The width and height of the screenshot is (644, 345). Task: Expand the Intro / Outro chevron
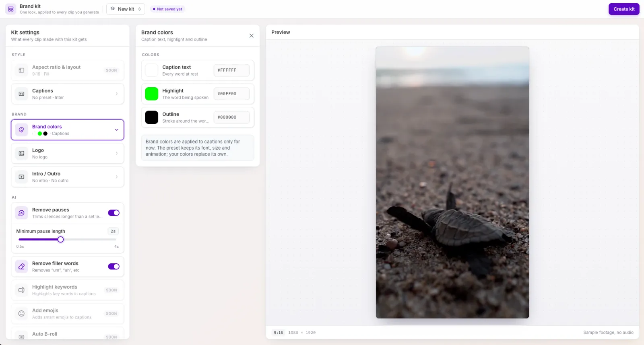coord(117,177)
